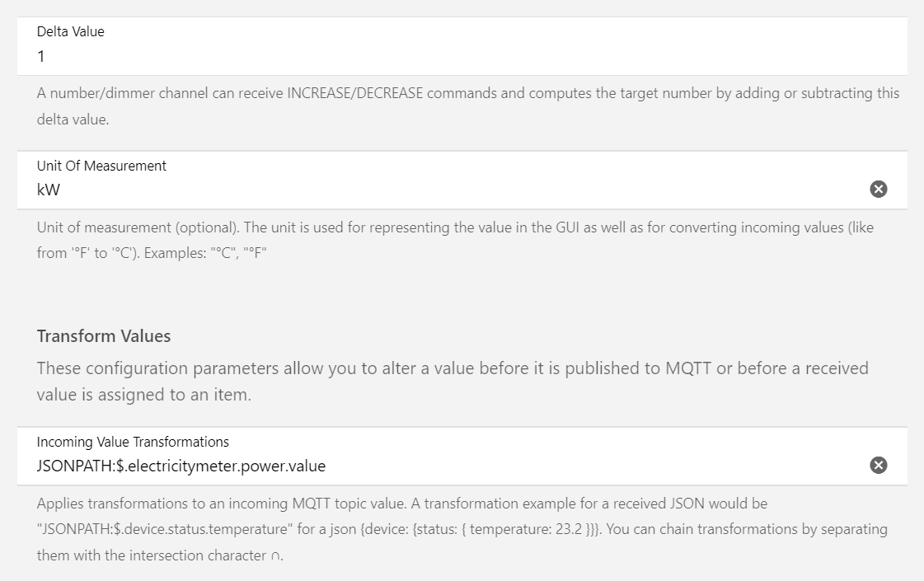Clear the Incoming Value Transformations field
The image size is (924, 581).
coord(879,466)
